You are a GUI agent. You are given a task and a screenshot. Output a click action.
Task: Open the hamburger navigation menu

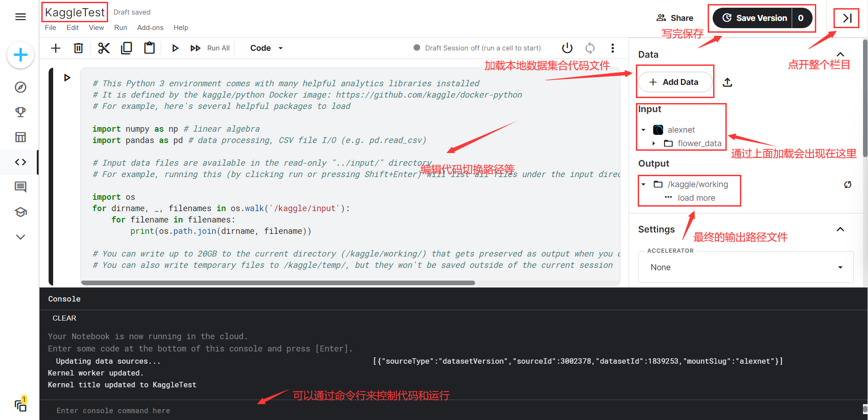[20, 17]
